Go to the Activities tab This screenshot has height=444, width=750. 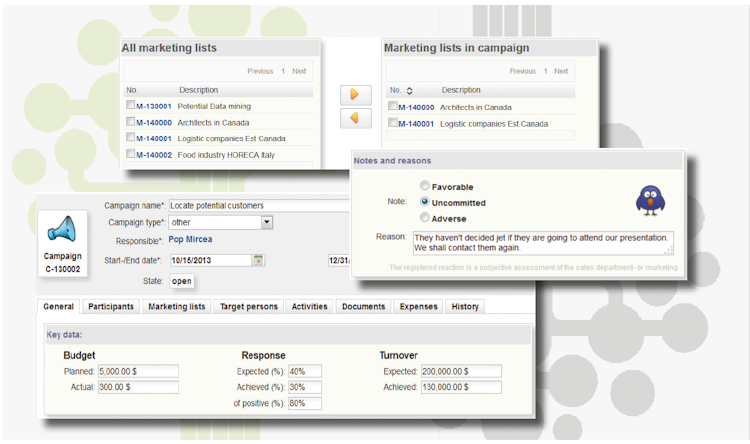click(309, 307)
